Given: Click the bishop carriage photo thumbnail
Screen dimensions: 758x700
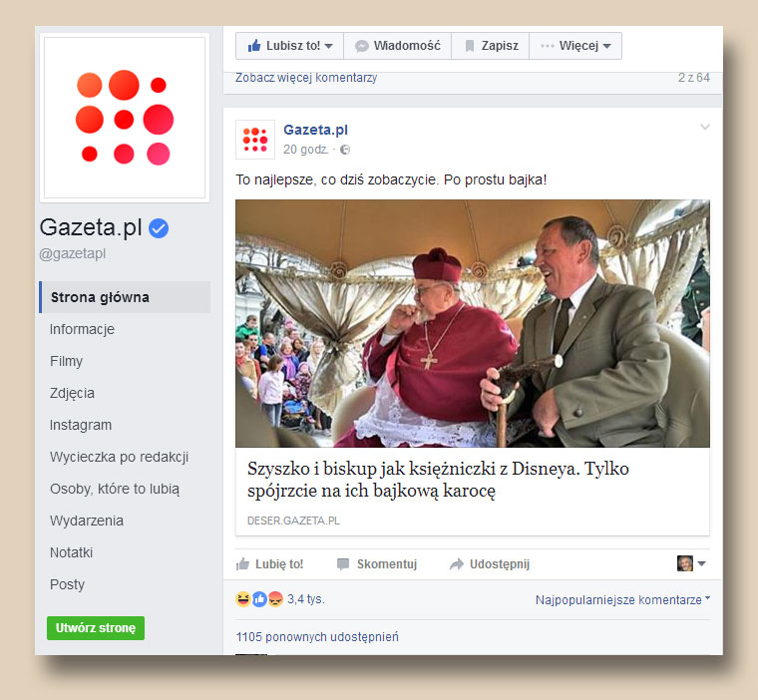Looking at the screenshot, I should point(473,323).
